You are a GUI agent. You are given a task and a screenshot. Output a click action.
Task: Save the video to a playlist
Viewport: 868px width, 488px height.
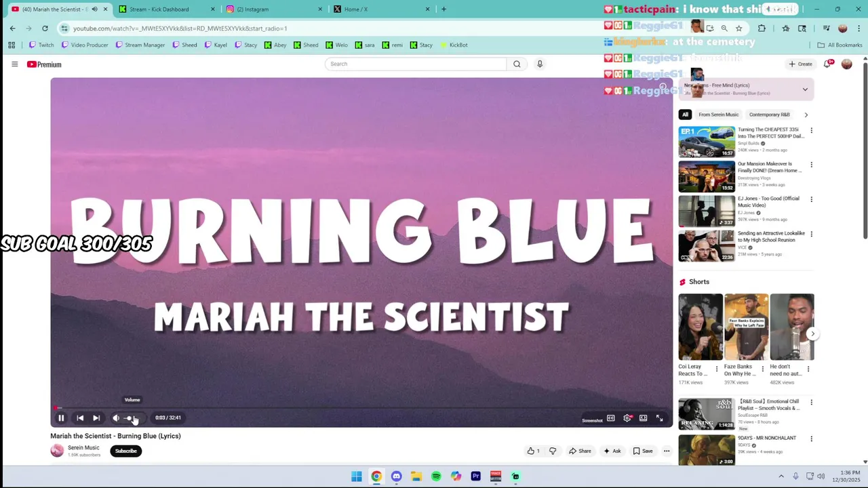643,451
